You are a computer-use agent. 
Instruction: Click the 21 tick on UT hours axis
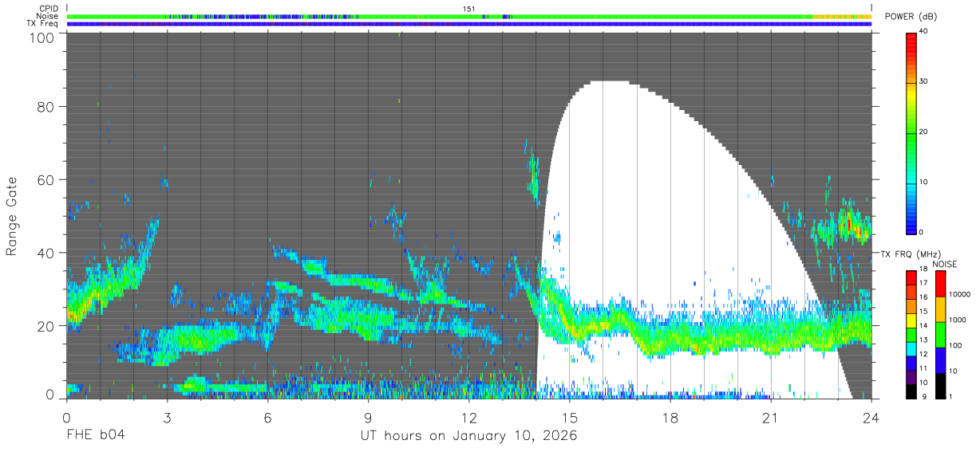click(771, 417)
